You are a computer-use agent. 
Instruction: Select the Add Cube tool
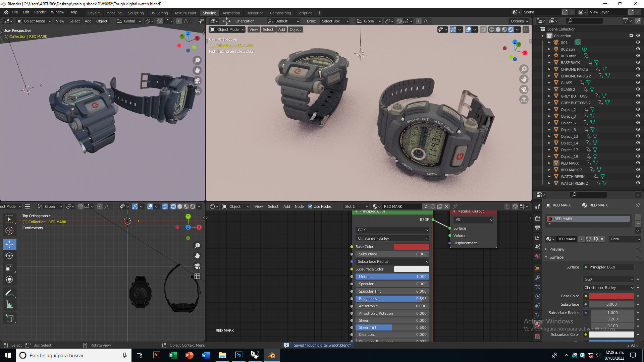9,318
